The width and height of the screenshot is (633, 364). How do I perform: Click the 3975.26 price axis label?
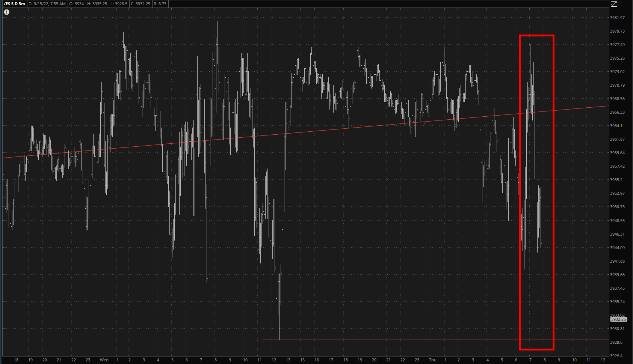(617, 58)
